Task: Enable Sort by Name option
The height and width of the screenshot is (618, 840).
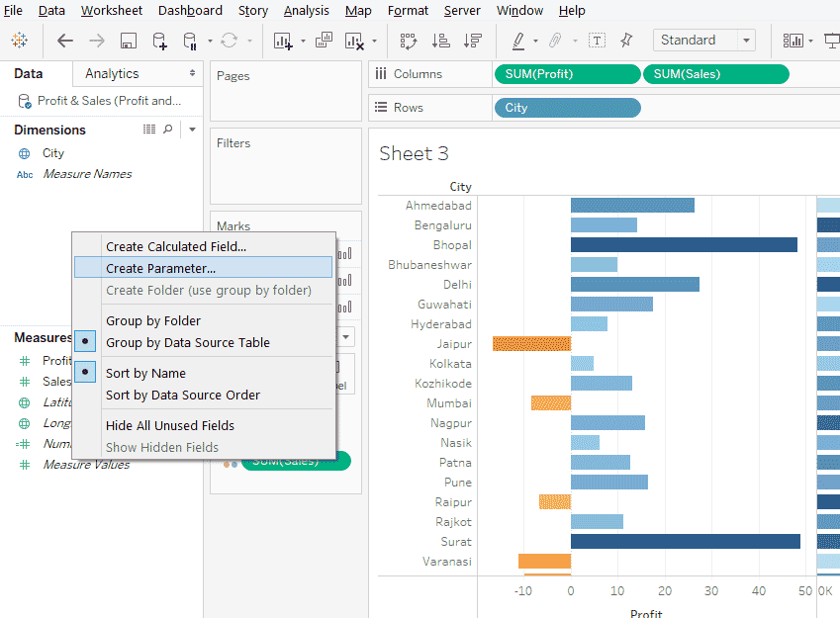Action: 144,372
